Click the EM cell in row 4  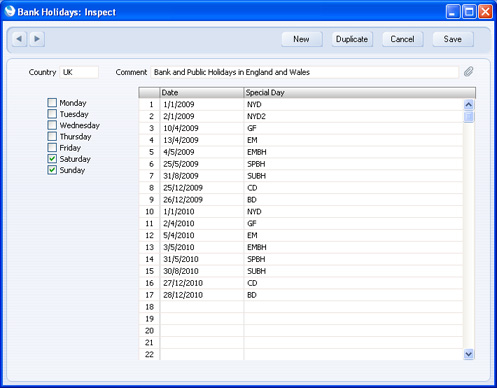tap(353, 140)
